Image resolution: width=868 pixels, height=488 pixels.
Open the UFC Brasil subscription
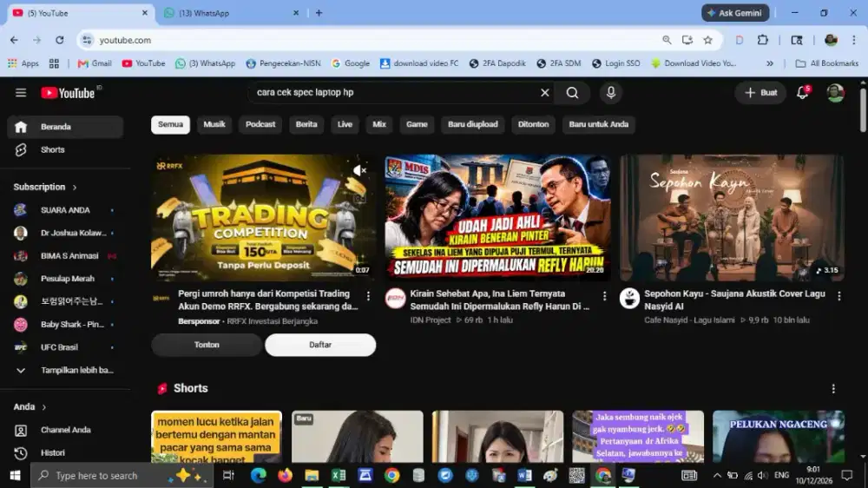(65, 347)
